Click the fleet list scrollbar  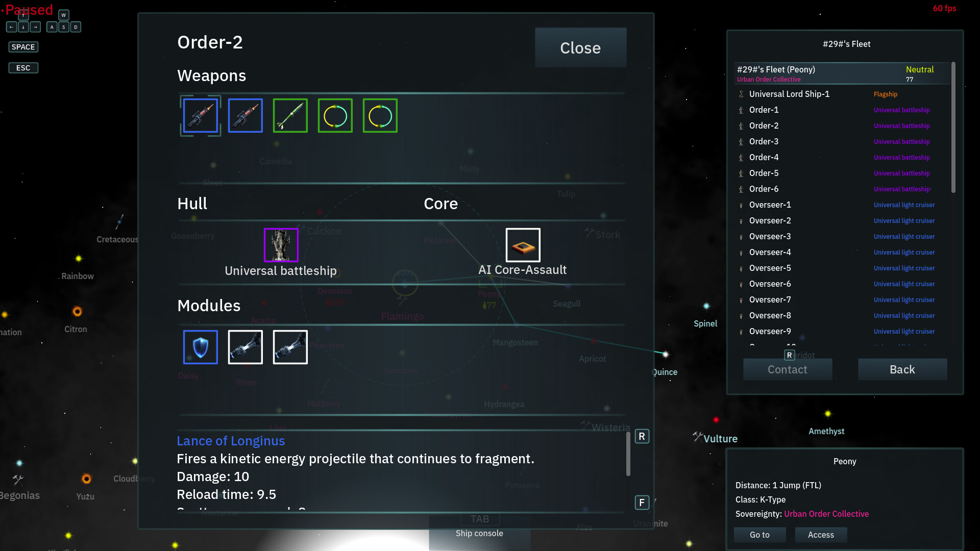(x=953, y=128)
